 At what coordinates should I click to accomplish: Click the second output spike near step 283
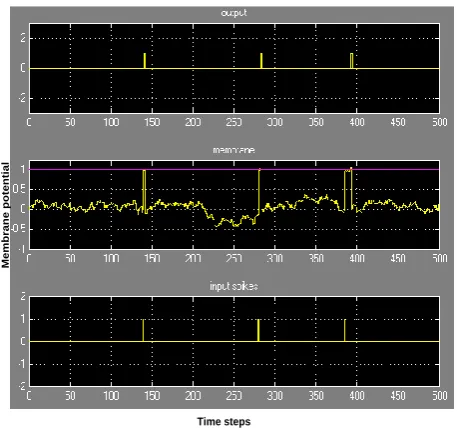coord(261,61)
